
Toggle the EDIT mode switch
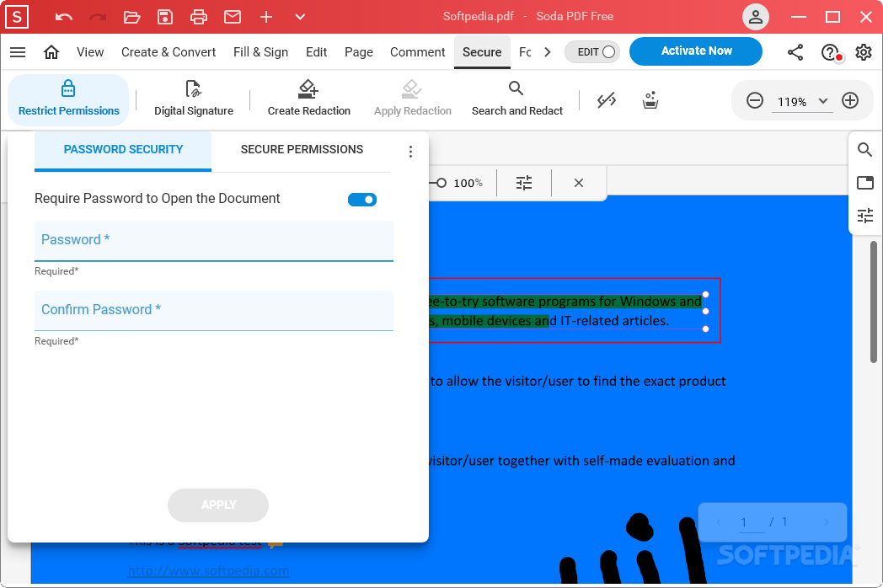pyautogui.click(x=592, y=52)
